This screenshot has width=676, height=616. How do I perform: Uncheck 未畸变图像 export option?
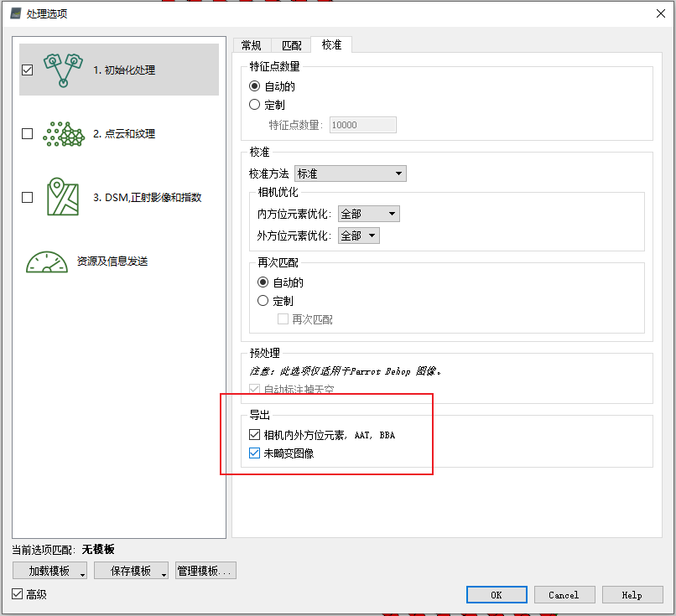[254, 453]
